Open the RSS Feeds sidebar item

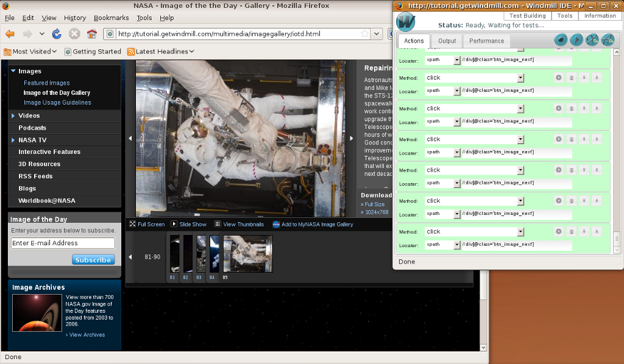click(35, 177)
